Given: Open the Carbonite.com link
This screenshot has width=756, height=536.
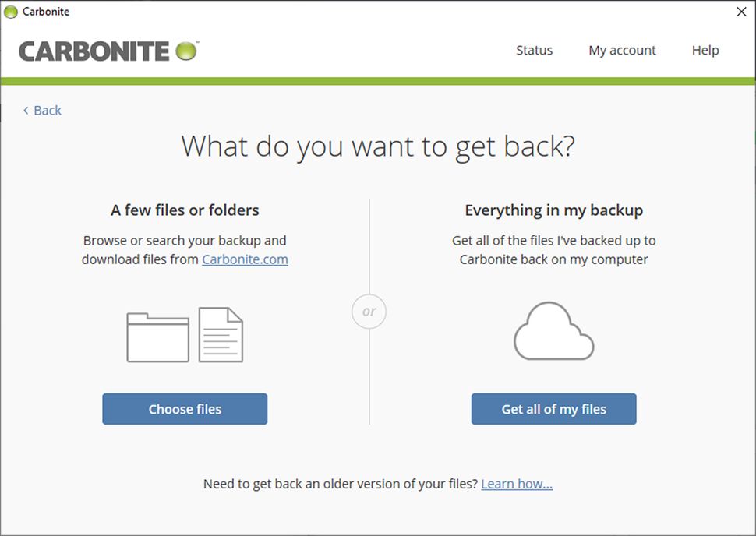Looking at the screenshot, I should click(x=245, y=259).
